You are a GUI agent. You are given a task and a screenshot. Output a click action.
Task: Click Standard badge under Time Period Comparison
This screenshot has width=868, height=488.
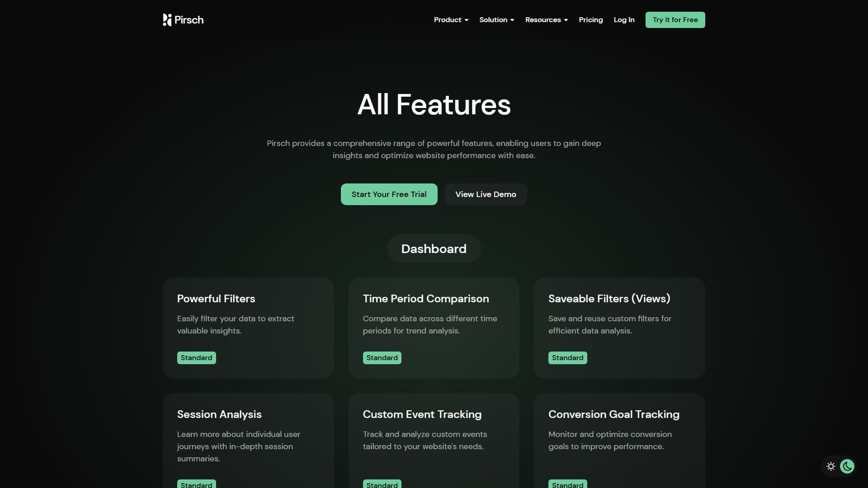click(382, 358)
